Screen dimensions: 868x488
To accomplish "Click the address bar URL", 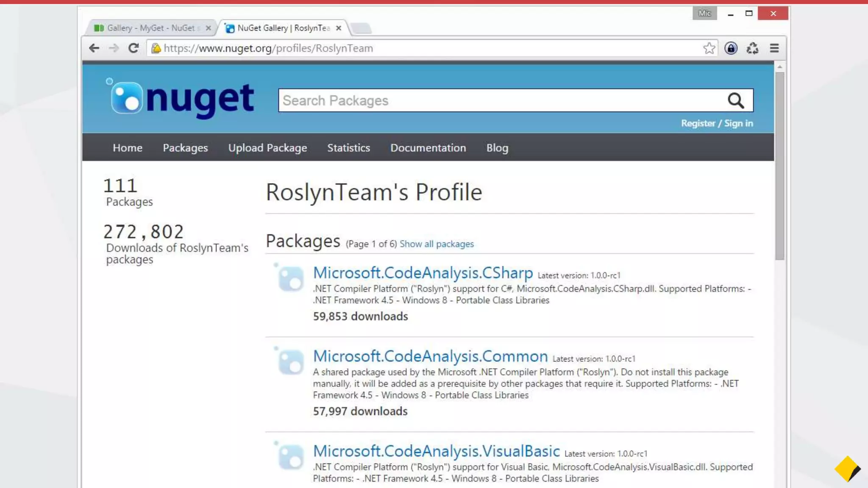I will pos(268,48).
